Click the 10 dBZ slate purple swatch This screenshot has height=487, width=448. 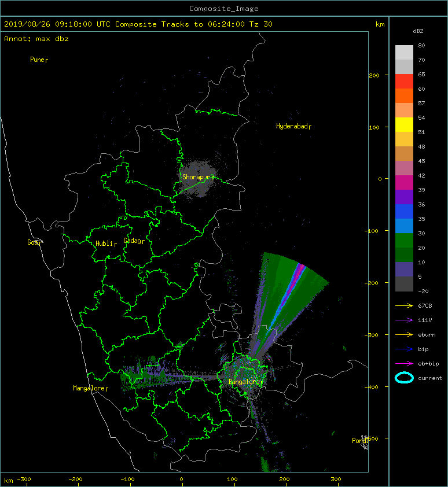click(x=404, y=269)
